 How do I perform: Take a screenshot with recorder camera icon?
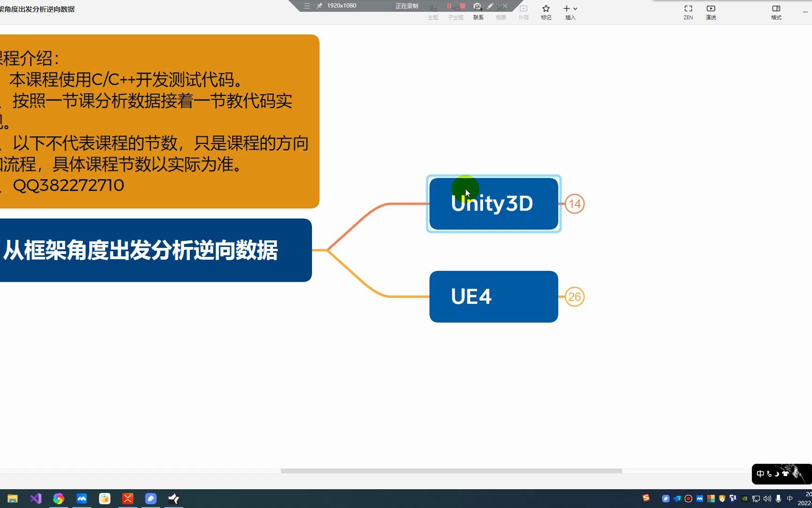(x=477, y=6)
